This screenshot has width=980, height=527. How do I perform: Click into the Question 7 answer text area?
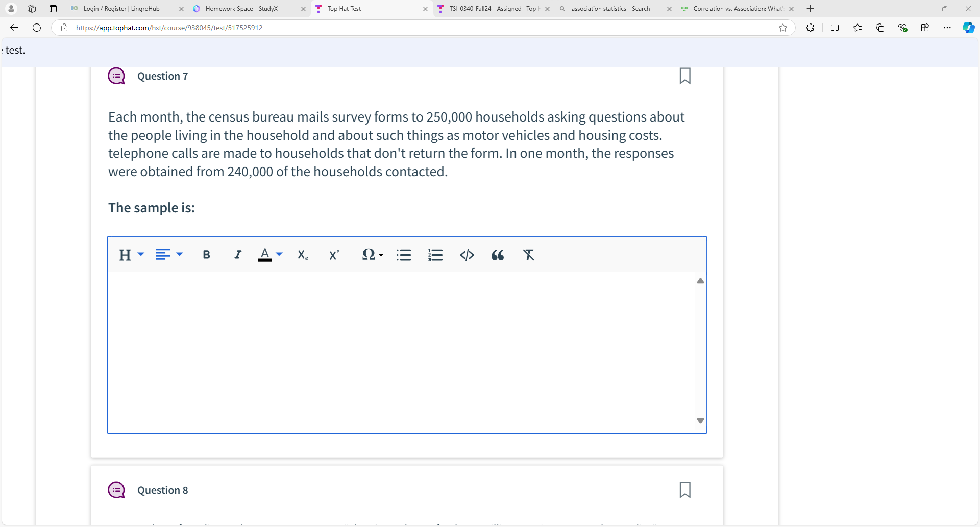(x=401, y=351)
